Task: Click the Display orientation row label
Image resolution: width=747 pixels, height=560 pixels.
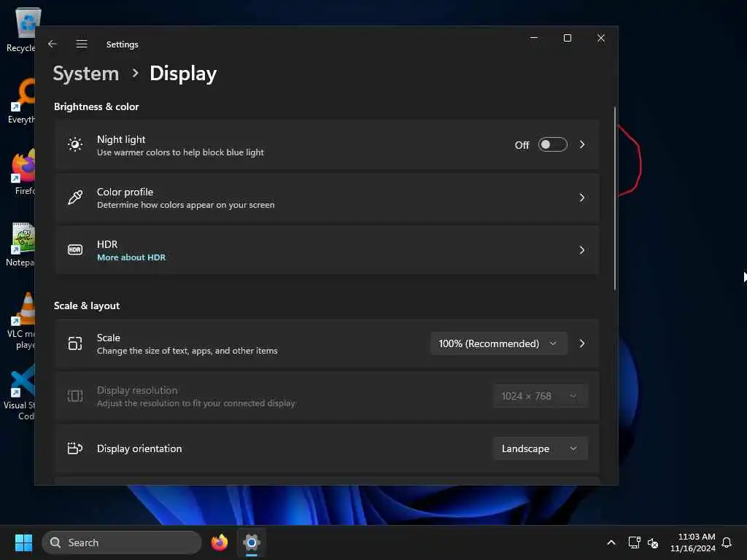Action: [139, 448]
